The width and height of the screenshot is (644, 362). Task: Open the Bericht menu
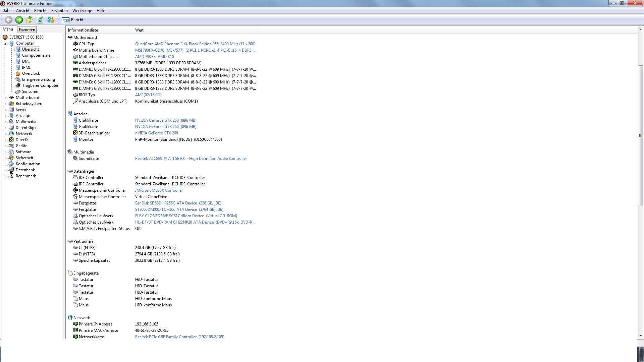[40, 11]
